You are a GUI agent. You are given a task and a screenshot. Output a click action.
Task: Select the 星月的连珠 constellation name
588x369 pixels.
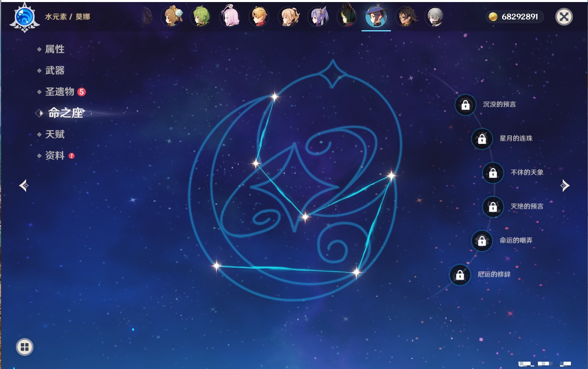pyautogui.click(x=516, y=138)
